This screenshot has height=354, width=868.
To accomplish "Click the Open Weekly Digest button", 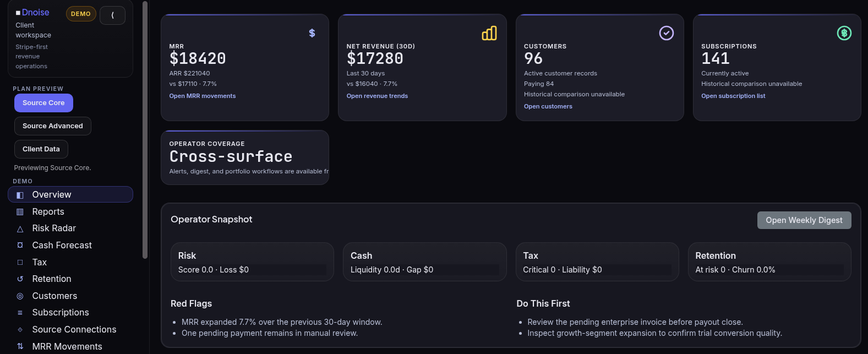I will click(x=804, y=220).
